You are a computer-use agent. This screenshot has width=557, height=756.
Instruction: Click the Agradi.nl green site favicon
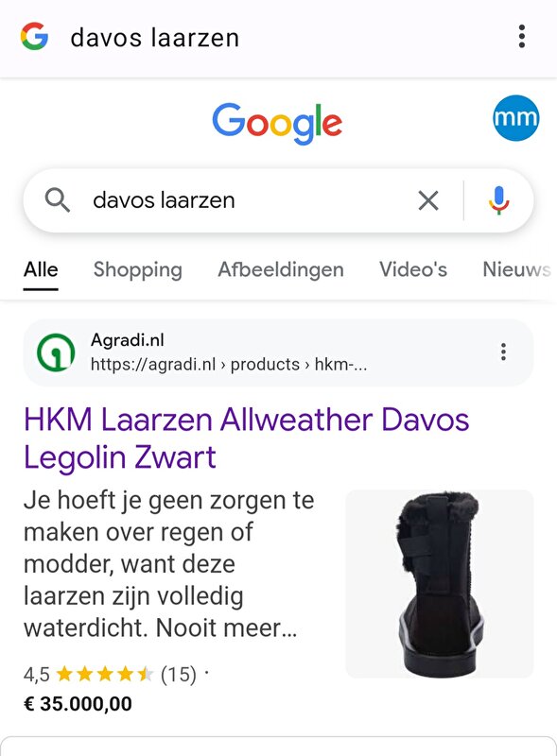[56, 352]
